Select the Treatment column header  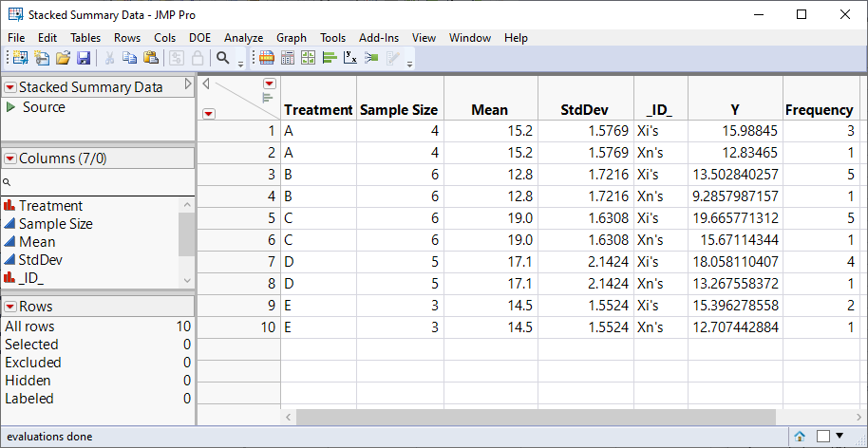318,109
